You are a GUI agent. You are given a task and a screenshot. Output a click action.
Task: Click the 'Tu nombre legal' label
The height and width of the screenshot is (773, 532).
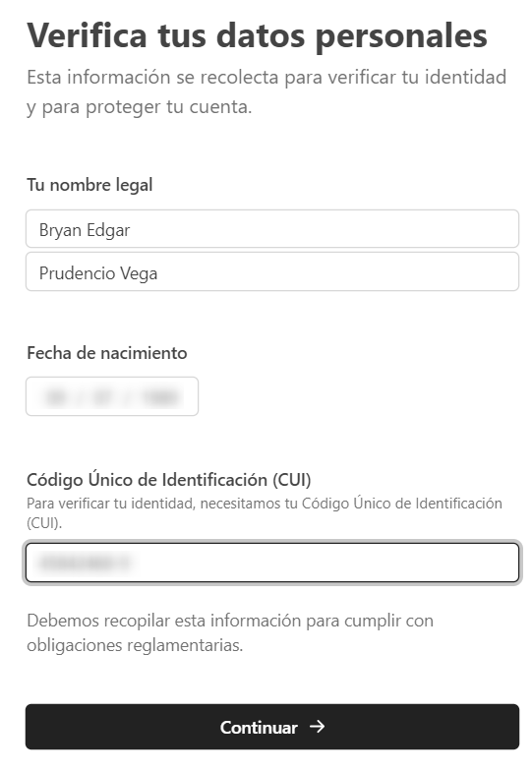pyautogui.click(x=89, y=185)
